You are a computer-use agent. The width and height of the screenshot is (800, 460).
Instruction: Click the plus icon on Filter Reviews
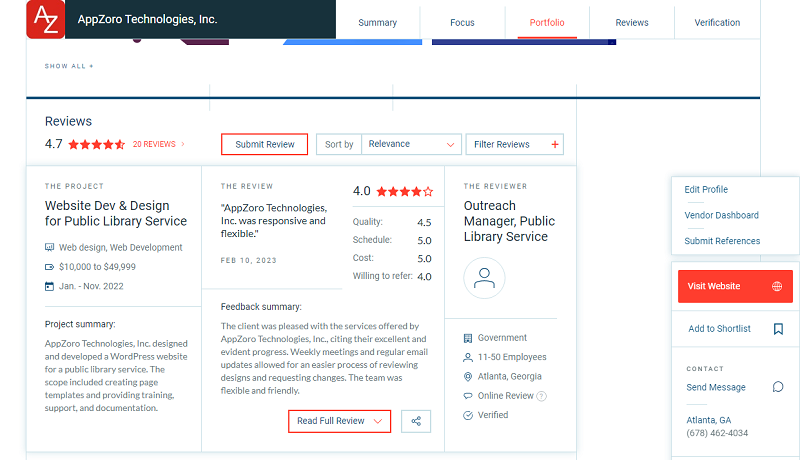(555, 144)
